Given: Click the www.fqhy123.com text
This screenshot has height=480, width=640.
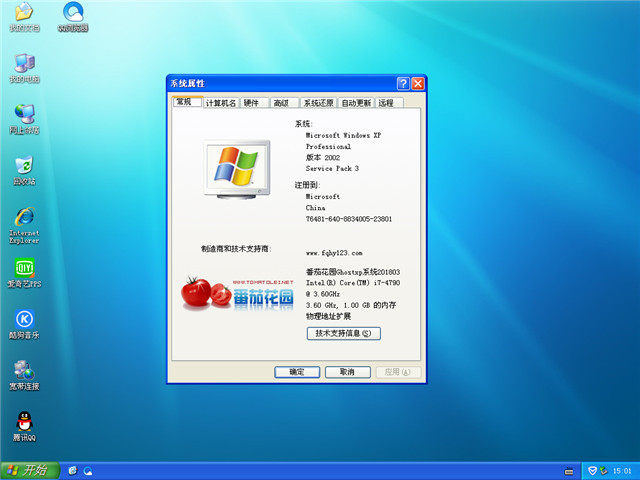Looking at the screenshot, I should pos(334,253).
